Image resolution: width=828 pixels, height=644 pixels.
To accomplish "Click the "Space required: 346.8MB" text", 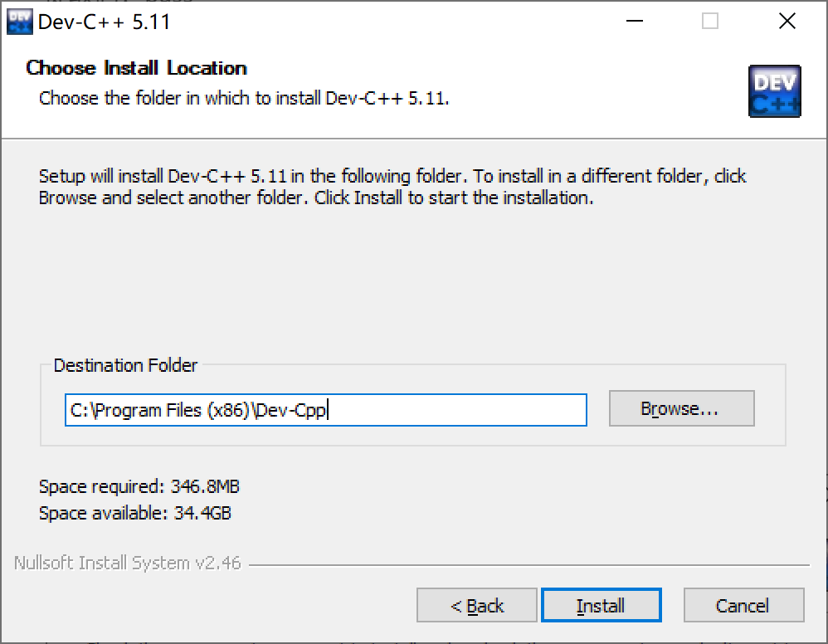I will [139, 486].
